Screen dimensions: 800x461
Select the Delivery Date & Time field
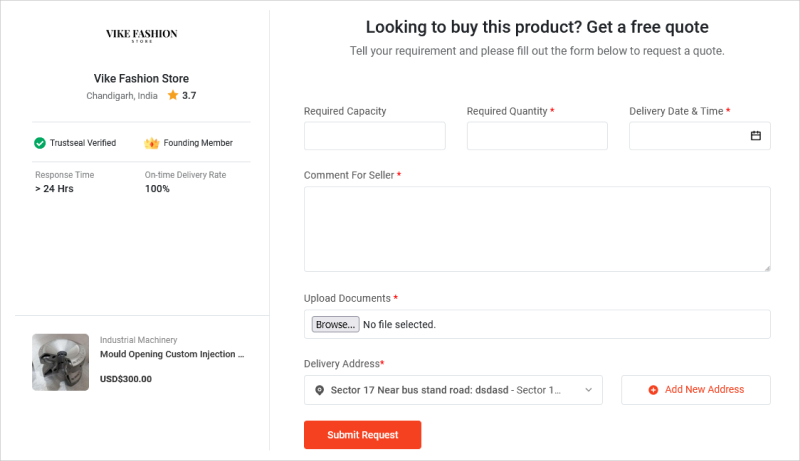point(688,136)
